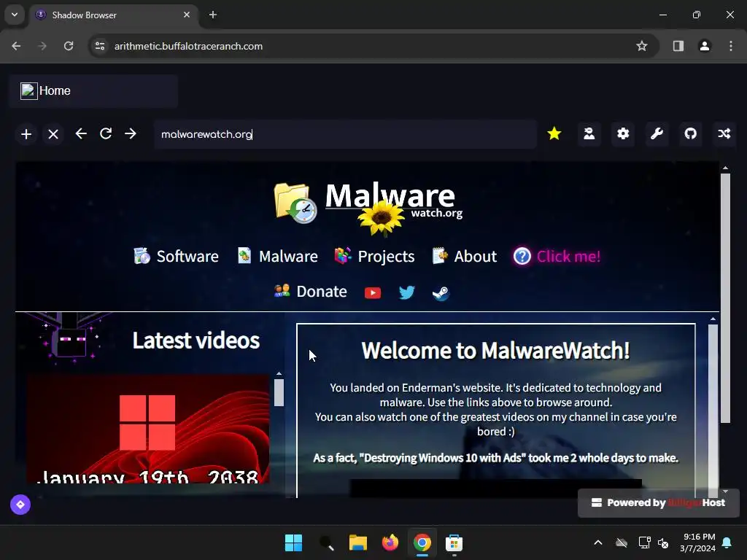Open a new tab in Shadow Browser toolbar
747x560 pixels.
click(x=26, y=134)
